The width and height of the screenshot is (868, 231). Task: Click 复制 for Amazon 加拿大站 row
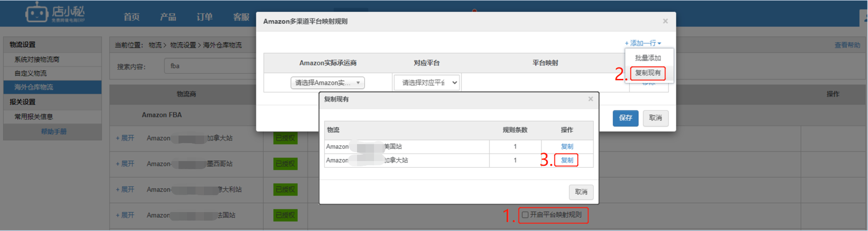[x=567, y=160]
